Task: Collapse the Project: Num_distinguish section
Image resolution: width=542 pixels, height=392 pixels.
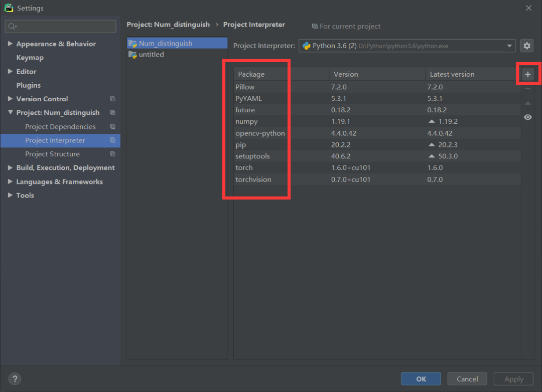Action: coord(10,112)
